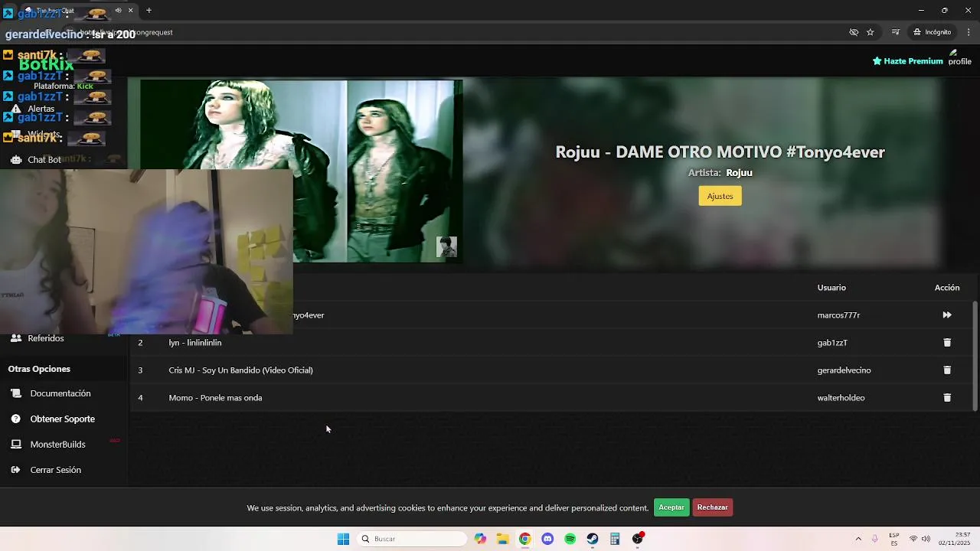
Task: Click the queue list scrollbar
Action: click(975, 356)
